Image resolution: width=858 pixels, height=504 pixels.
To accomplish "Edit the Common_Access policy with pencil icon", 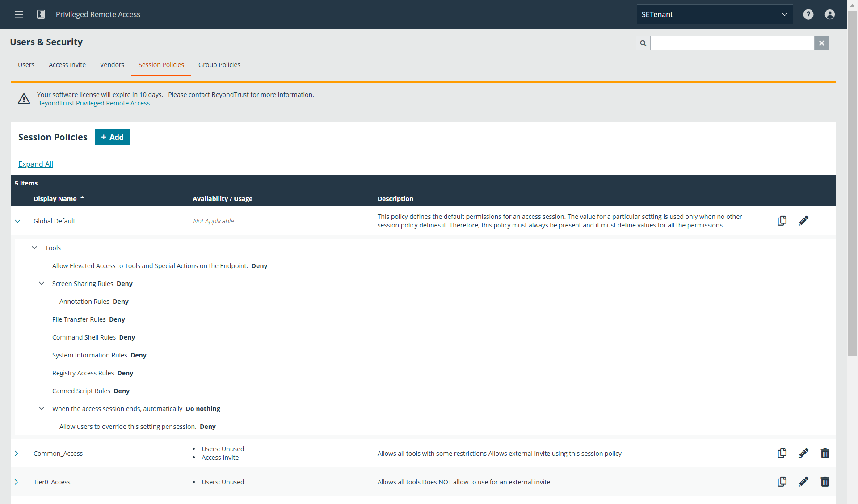I will [803, 453].
